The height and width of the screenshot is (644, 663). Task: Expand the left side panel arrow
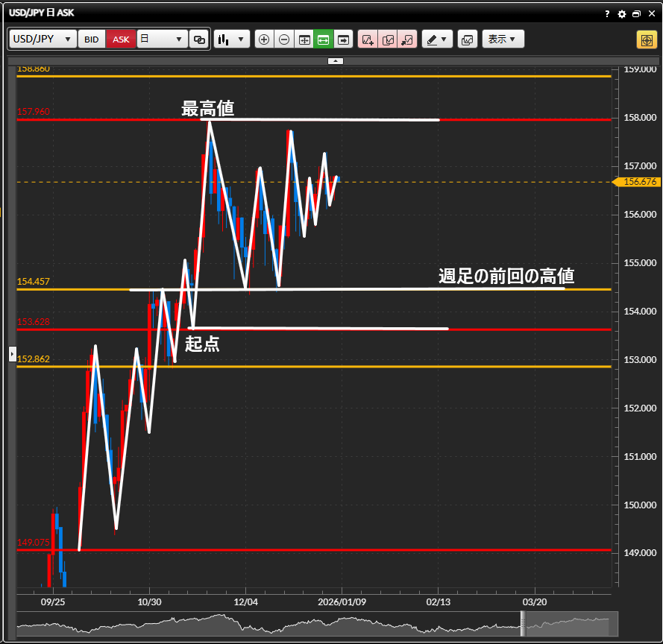pyautogui.click(x=12, y=354)
